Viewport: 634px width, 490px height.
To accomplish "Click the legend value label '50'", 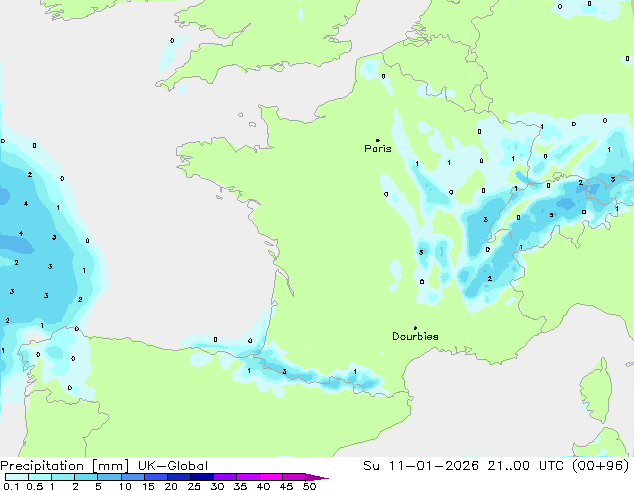I will pos(310,486).
